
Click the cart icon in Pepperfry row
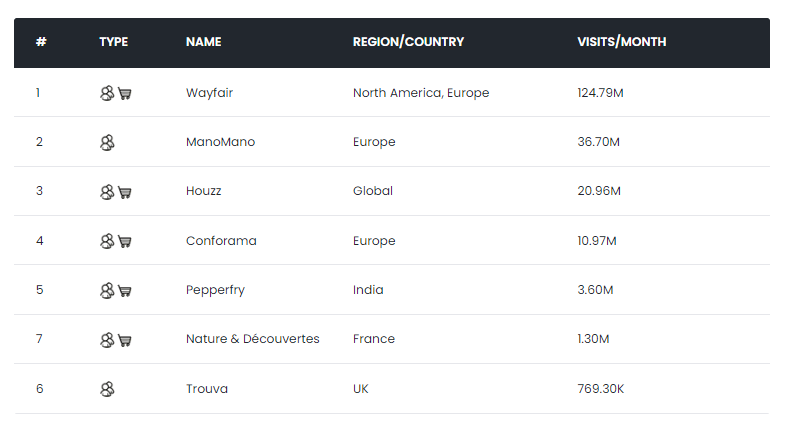point(125,290)
